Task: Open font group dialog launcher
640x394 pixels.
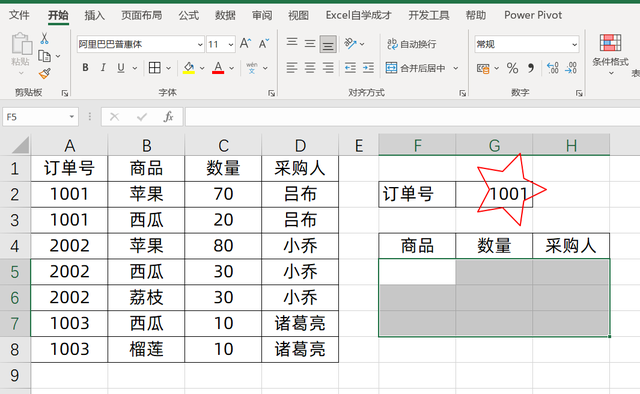Action: (271, 93)
